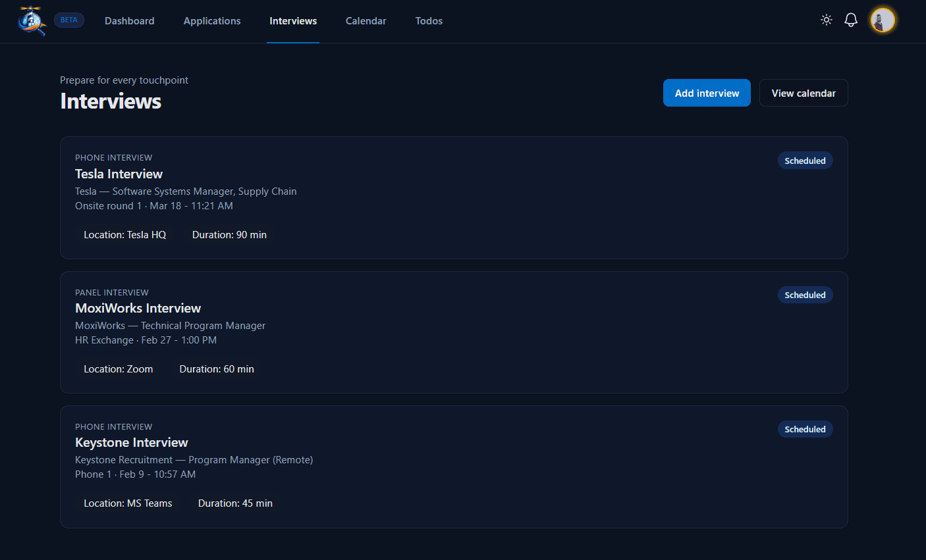Click the View calendar button
This screenshot has height=560, width=926.
click(803, 93)
